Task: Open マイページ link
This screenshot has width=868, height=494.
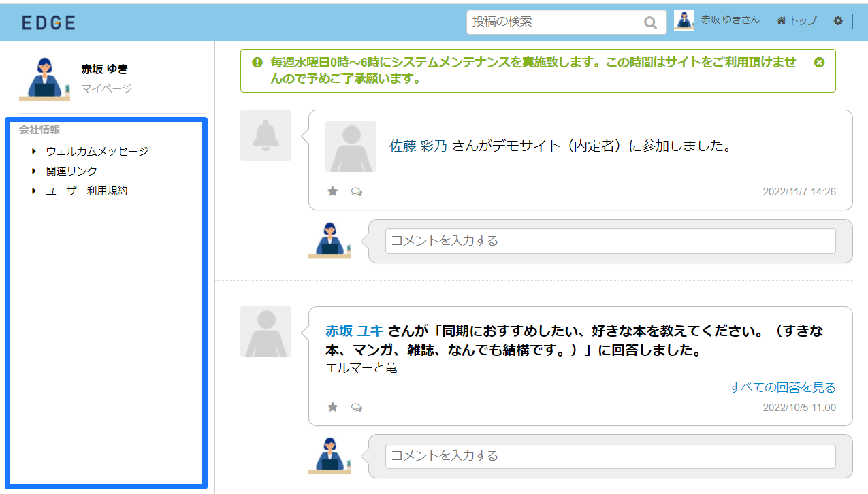Action: coord(107,88)
